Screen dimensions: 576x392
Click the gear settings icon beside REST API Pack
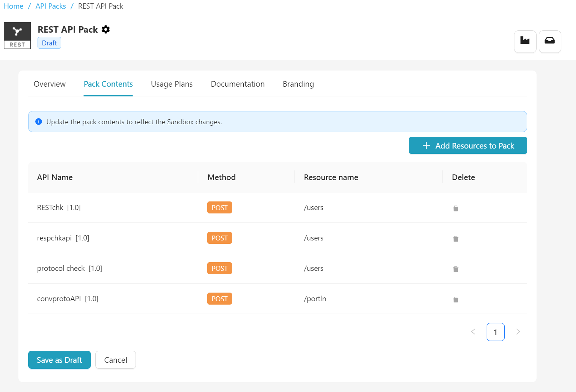[106, 30]
